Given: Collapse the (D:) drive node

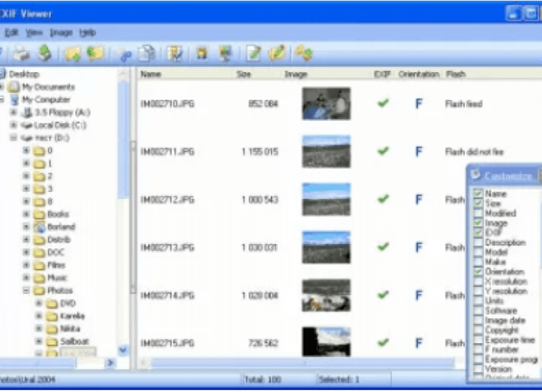Looking at the screenshot, I should (13, 138).
